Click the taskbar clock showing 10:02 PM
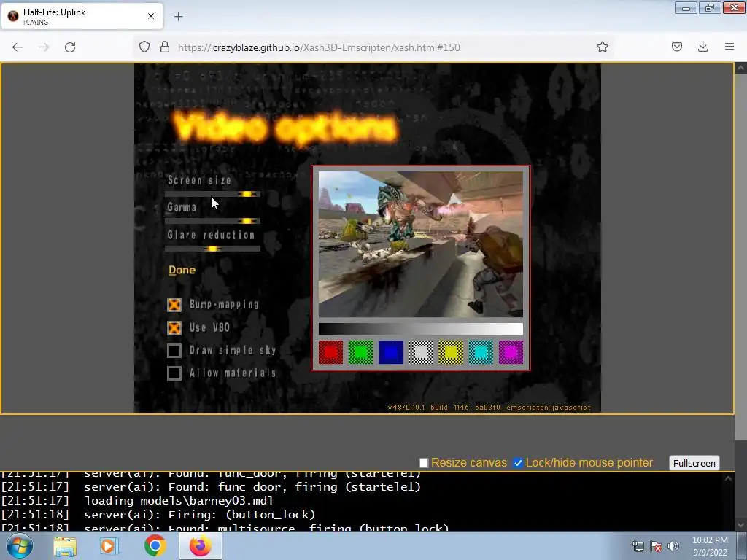Viewport: 747px width, 560px height. pyautogui.click(x=710, y=546)
